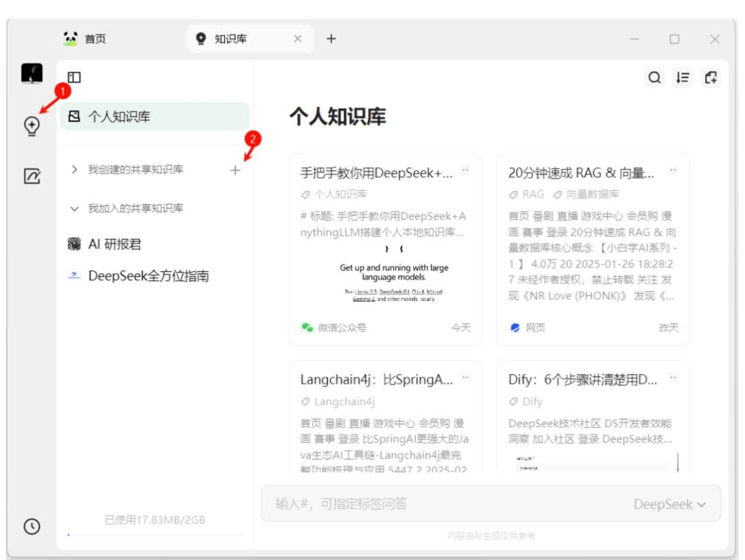
Task: Open AI 研报君 shared knowledge base
Action: (115, 244)
